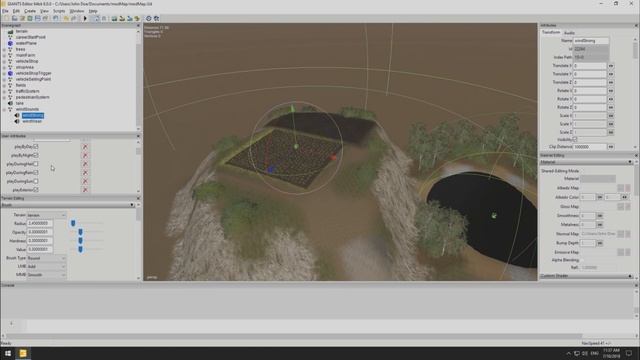Switch to the Audio tab in Attributes
Viewport: 640px width, 360px height.
[569, 33]
